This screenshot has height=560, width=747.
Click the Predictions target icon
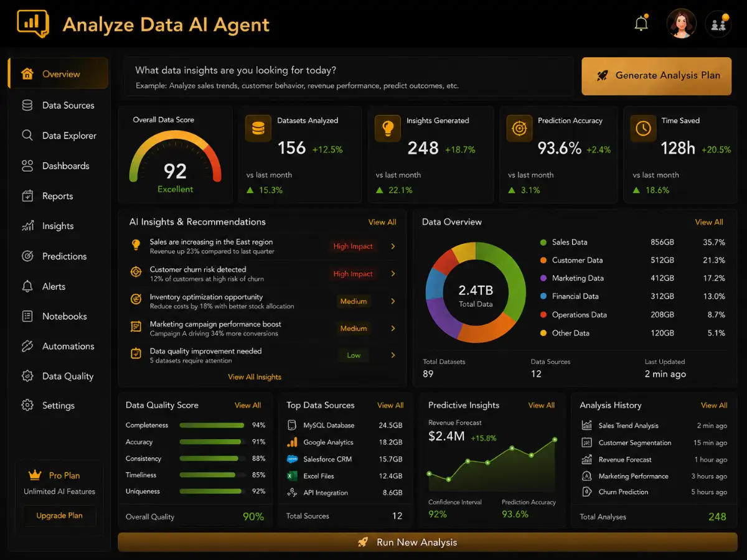click(x=27, y=256)
